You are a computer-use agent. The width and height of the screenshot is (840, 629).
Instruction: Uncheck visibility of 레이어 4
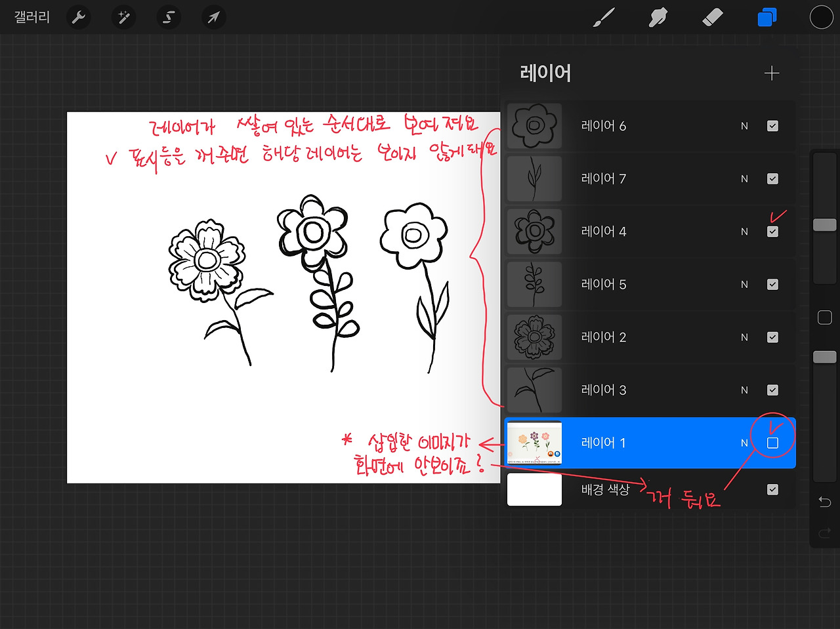(772, 232)
